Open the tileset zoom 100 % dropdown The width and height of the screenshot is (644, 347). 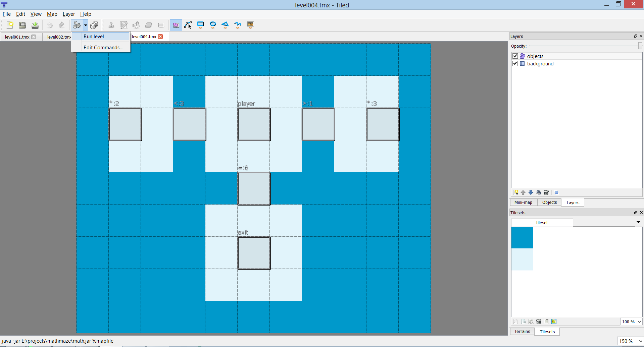coord(631,322)
